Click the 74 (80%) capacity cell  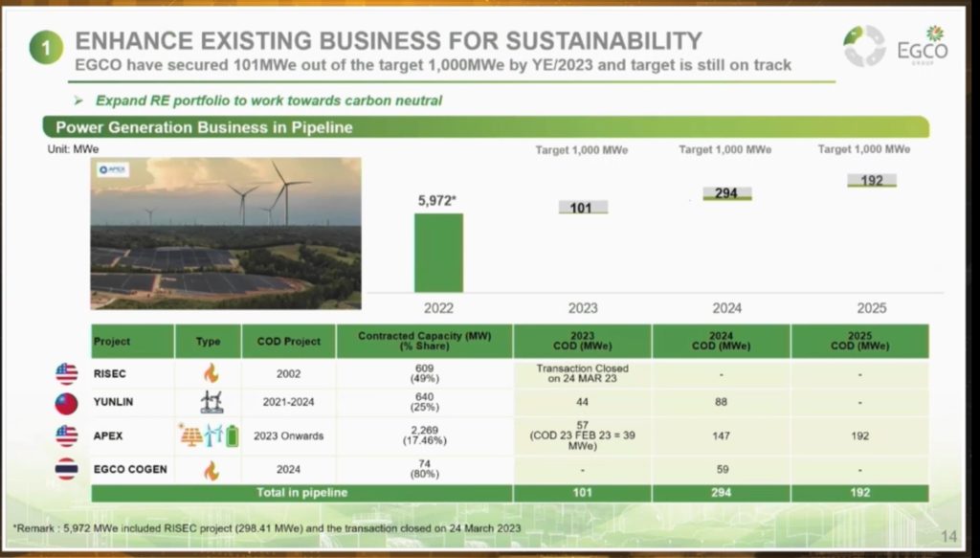tap(424, 469)
